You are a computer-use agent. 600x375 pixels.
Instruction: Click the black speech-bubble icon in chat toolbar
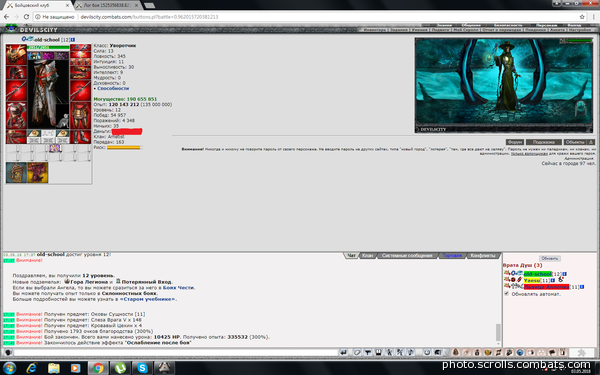[x=552, y=352]
